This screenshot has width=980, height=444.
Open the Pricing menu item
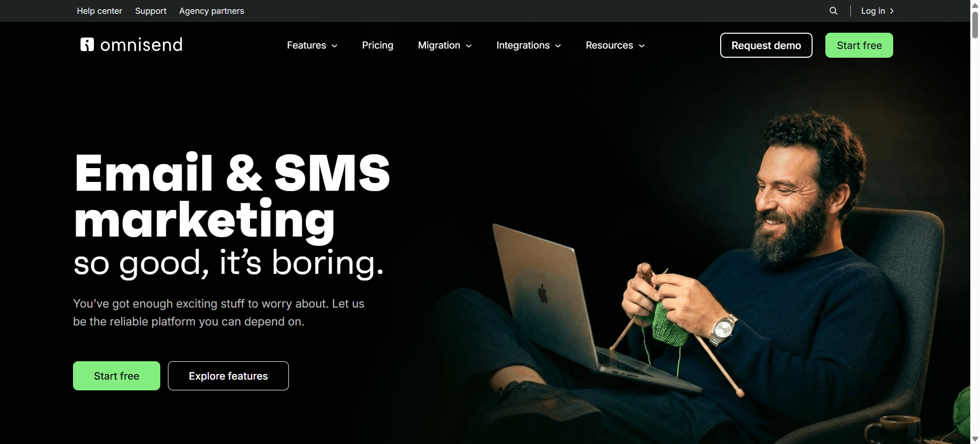pos(378,45)
